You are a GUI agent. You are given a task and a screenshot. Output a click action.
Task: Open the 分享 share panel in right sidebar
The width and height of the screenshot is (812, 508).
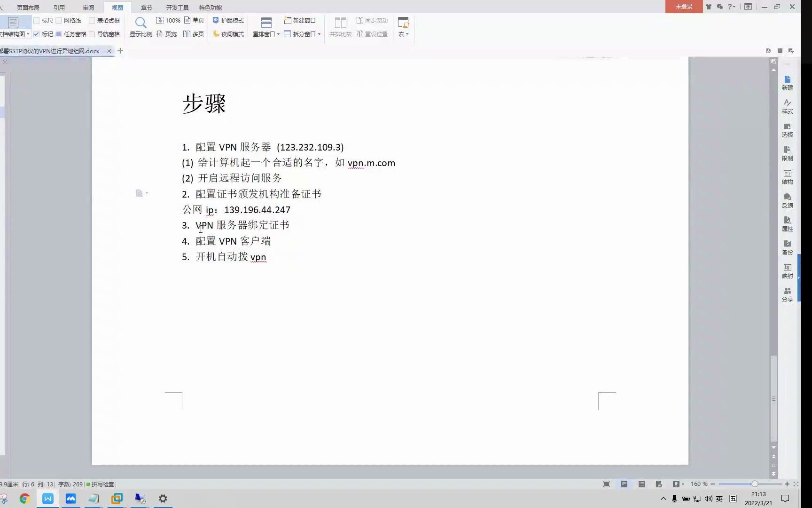pyautogui.click(x=787, y=295)
